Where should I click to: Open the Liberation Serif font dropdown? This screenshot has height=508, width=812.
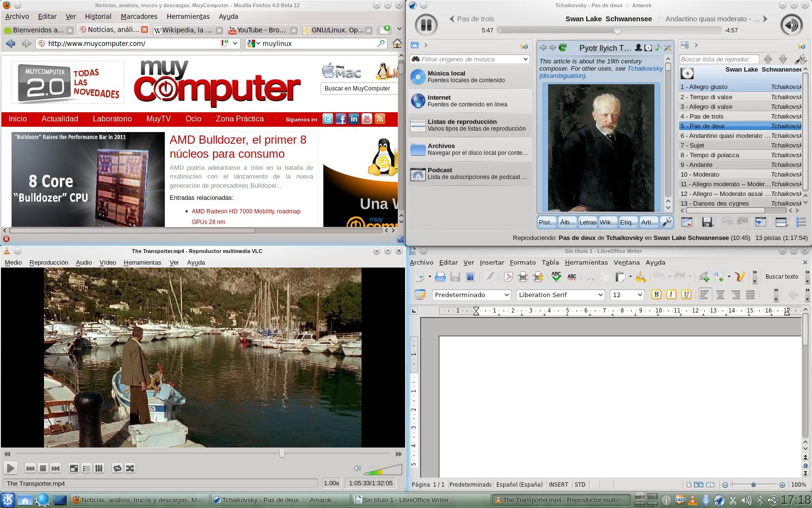(600, 295)
